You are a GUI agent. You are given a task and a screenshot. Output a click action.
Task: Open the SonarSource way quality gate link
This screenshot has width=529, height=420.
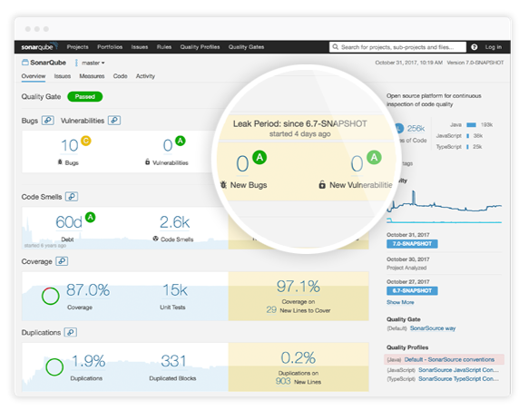click(433, 328)
